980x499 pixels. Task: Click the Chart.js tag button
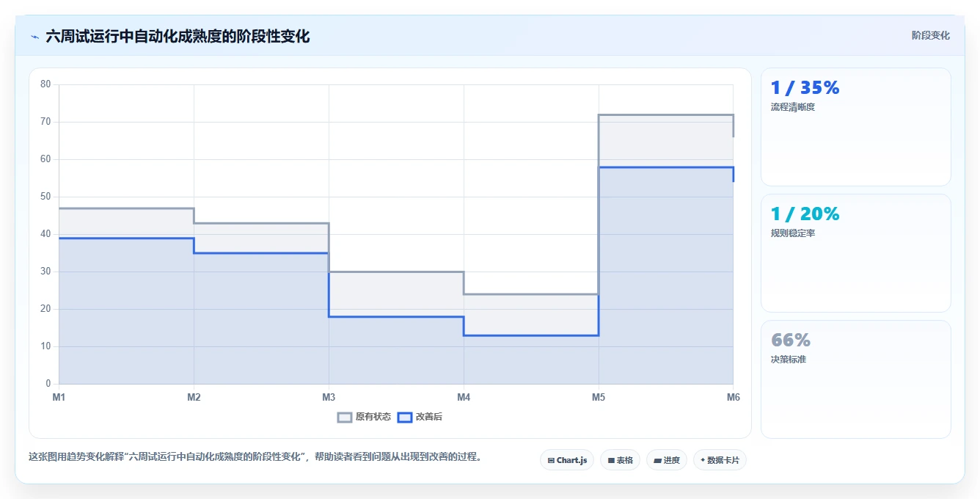(x=567, y=460)
